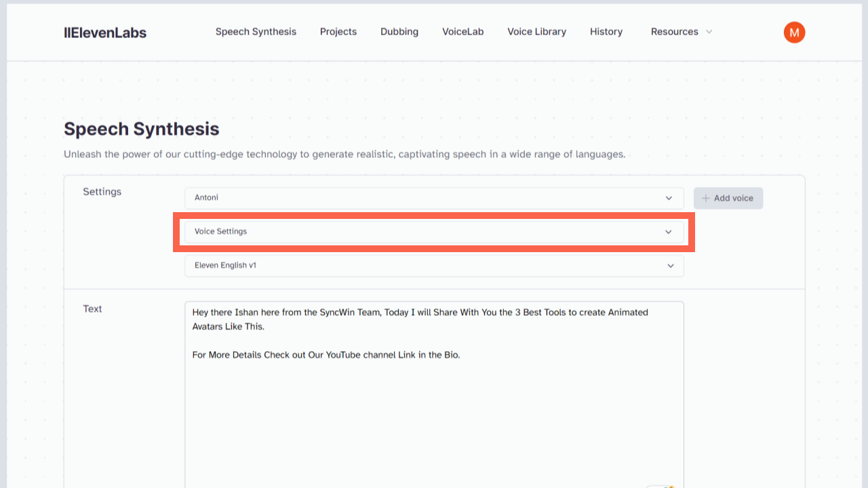Click inside the Text input area
868x488 pixels.
pos(434,394)
